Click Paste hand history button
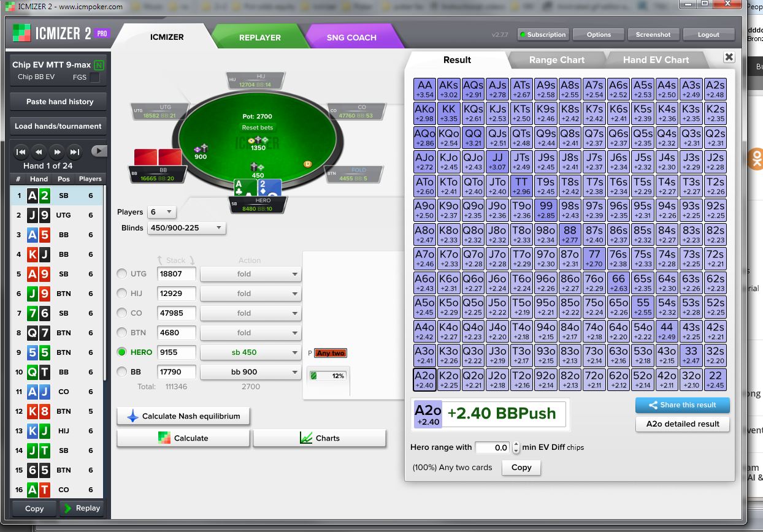The width and height of the screenshot is (763, 532). point(59,102)
